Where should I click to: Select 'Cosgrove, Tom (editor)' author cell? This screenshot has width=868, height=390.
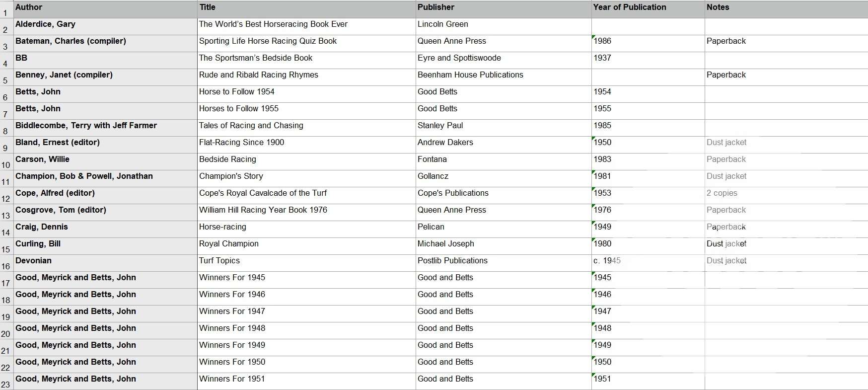(x=105, y=213)
